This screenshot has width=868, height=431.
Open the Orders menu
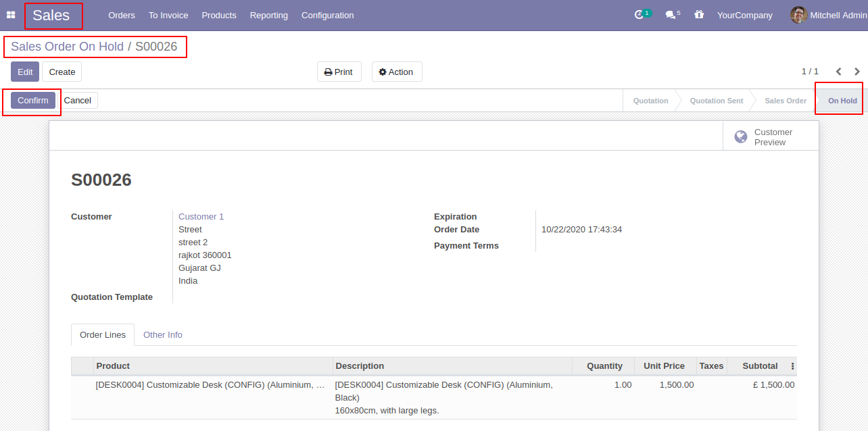122,15
